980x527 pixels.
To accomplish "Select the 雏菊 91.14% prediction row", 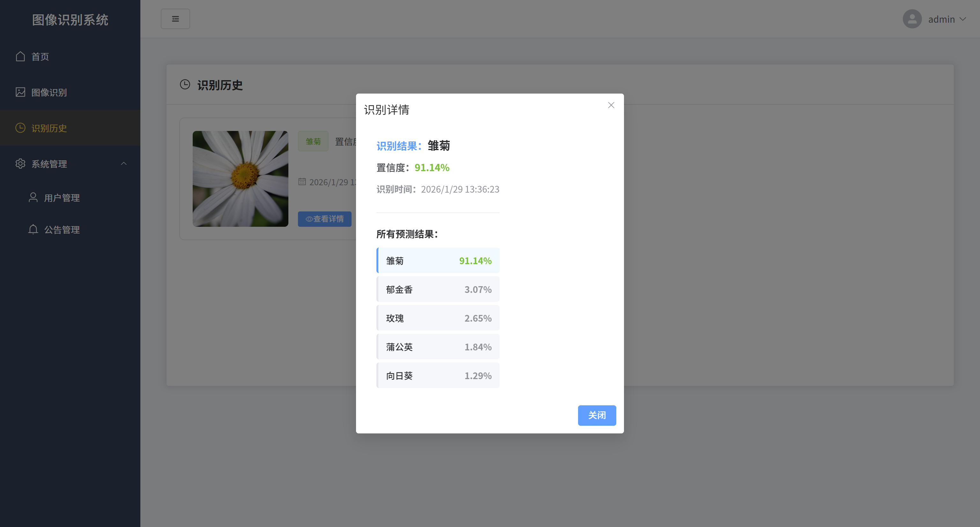I will 438,260.
